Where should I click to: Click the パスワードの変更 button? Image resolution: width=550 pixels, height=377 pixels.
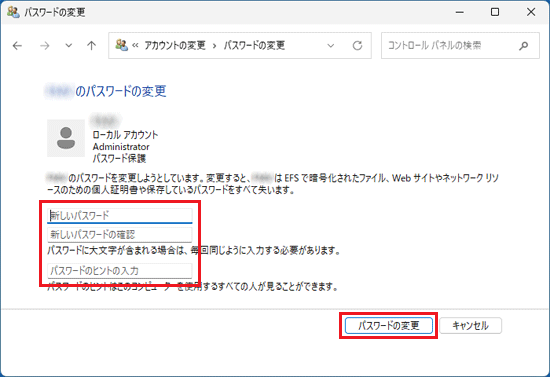(389, 326)
